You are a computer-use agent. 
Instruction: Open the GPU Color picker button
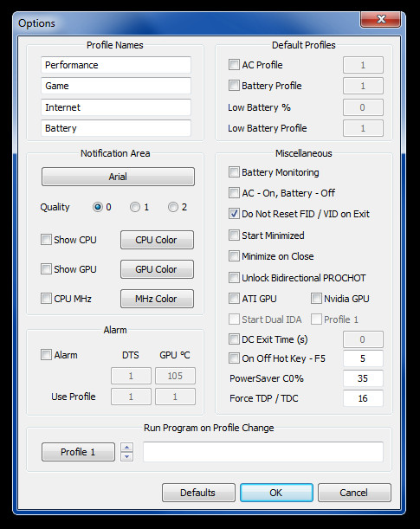pyautogui.click(x=158, y=269)
